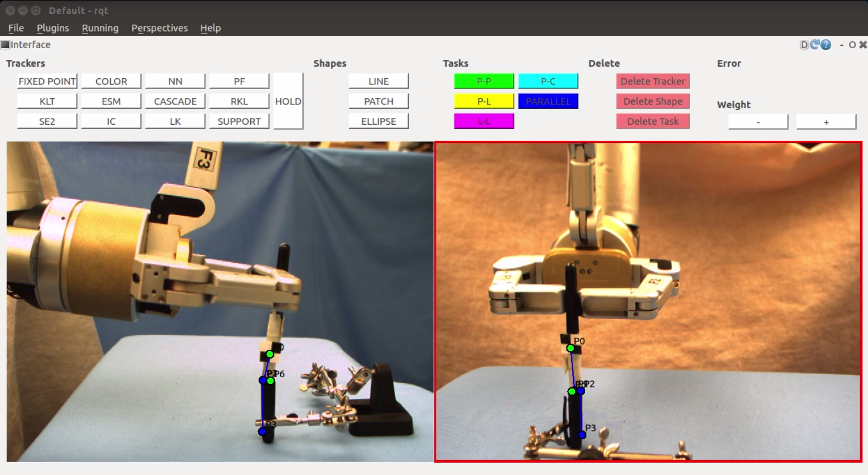Open the Plugins menu
Image resolution: width=868 pixels, height=475 pixels.
coord(53,28)
